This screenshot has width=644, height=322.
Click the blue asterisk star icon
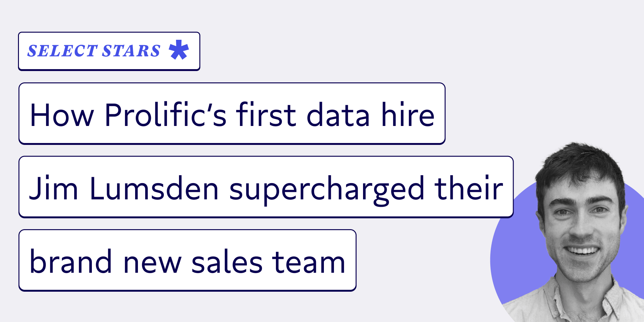click(x=179, y=50)
